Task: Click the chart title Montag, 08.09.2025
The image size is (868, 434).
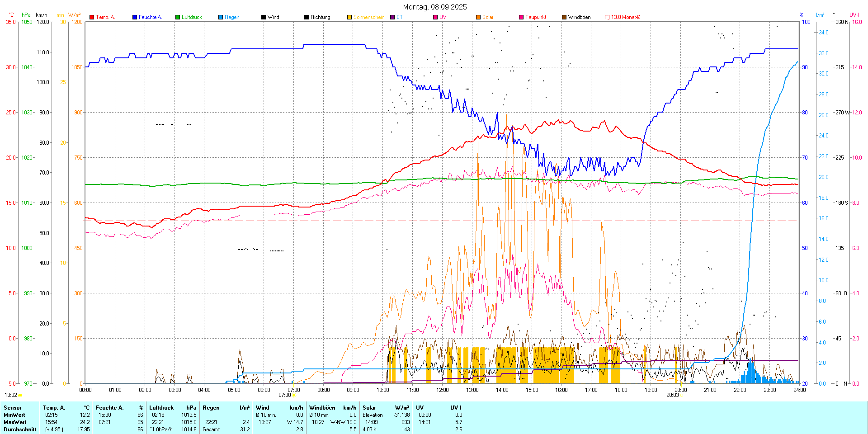Action: click(435, 7)
